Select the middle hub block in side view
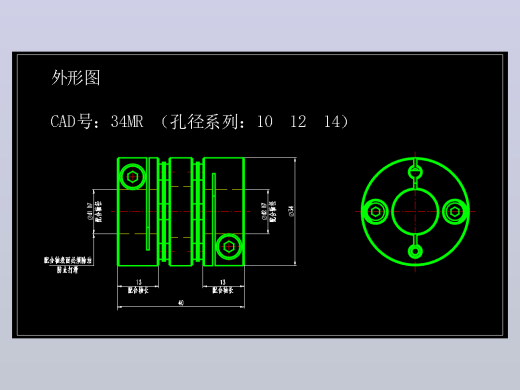The width and height of the screenshot is (520, 390). (181, 212)
